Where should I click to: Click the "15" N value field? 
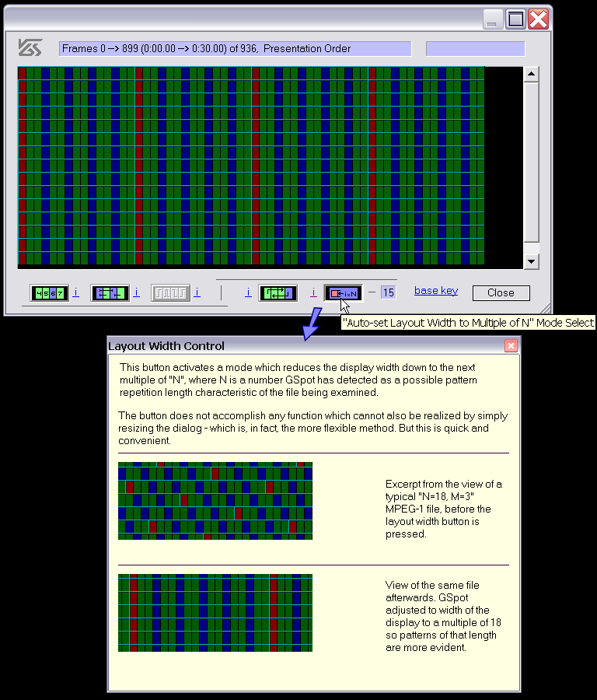pos(388,292)
